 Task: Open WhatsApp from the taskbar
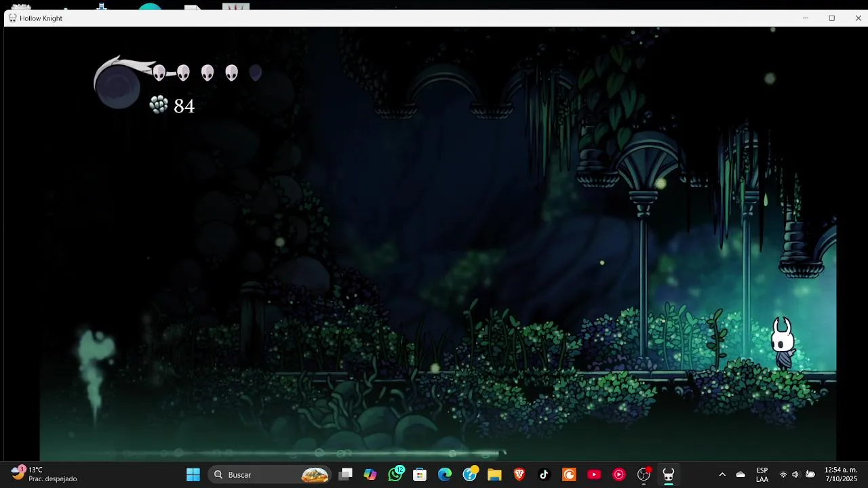pyautogui.click(x=395, y=474)
